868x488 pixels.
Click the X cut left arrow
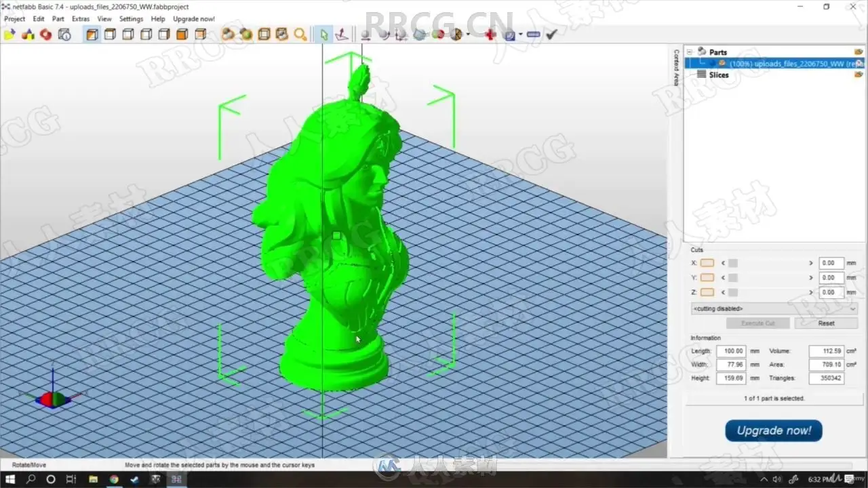click(x=723, y=263)
